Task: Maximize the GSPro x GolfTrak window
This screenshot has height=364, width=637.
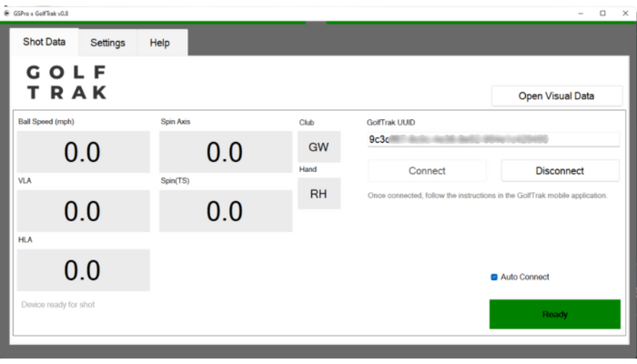Action: tap(602, 14)
